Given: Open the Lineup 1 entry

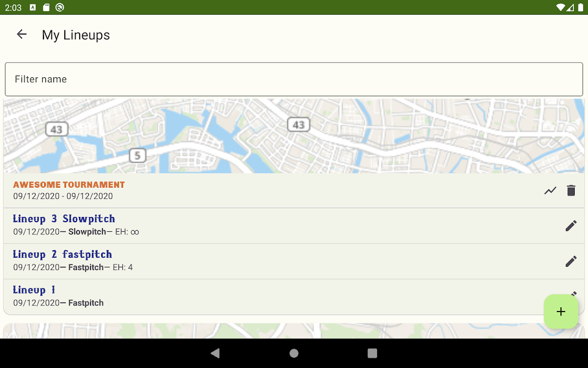Looking at the screenshot, I should (x=294, y=297).
